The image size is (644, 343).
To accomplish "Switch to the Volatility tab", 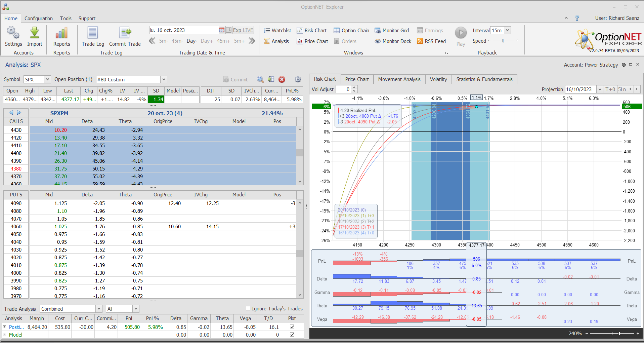I will [438, 79].
